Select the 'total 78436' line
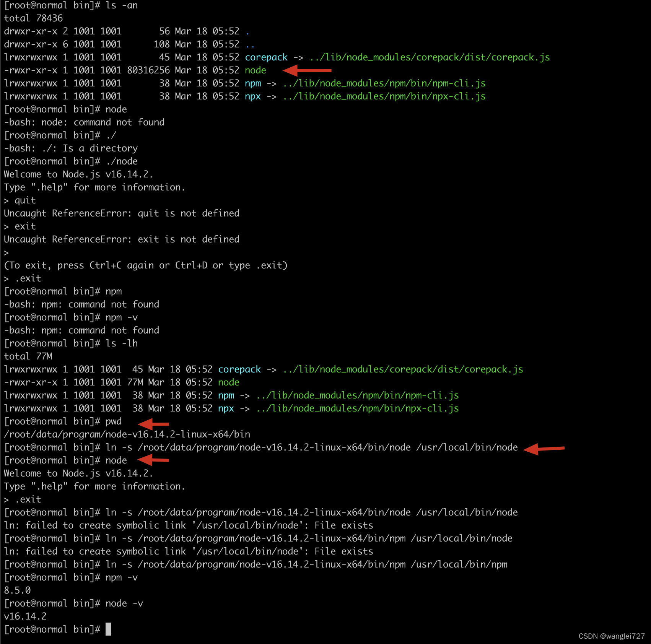The height and width of the screenshot is (644, 651). [x=33, y=18]
